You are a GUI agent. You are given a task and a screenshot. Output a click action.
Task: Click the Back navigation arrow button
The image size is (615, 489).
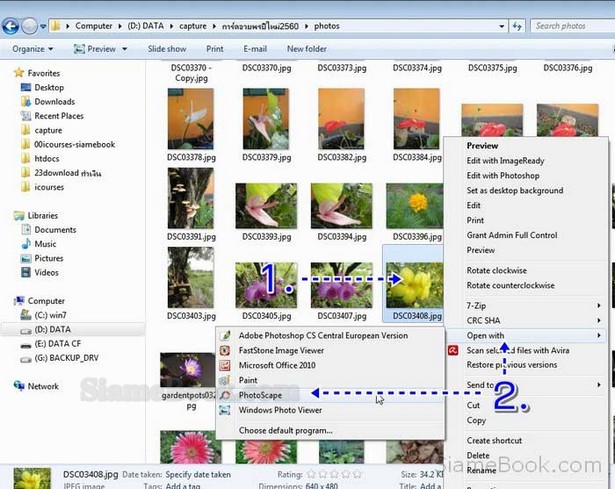coord(11,26)
